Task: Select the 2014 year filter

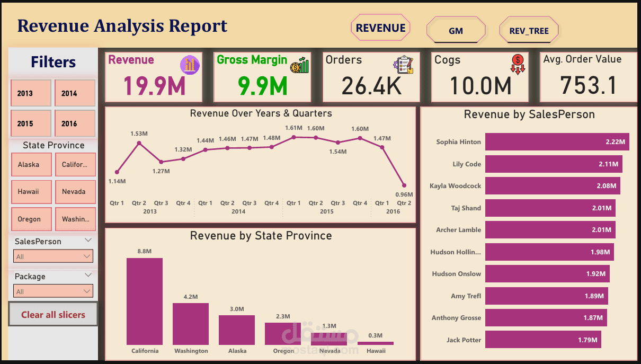Action: (x=75, y=93)
